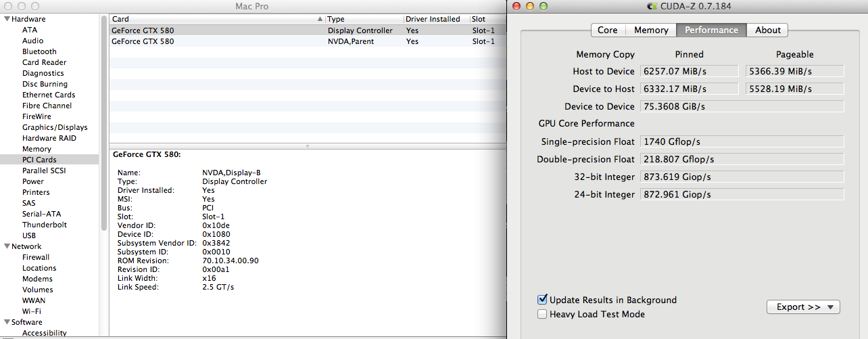Click Link Speed value 2.5 GT/s
Screen dimensions: 868x339
click(x=218, y=287)
